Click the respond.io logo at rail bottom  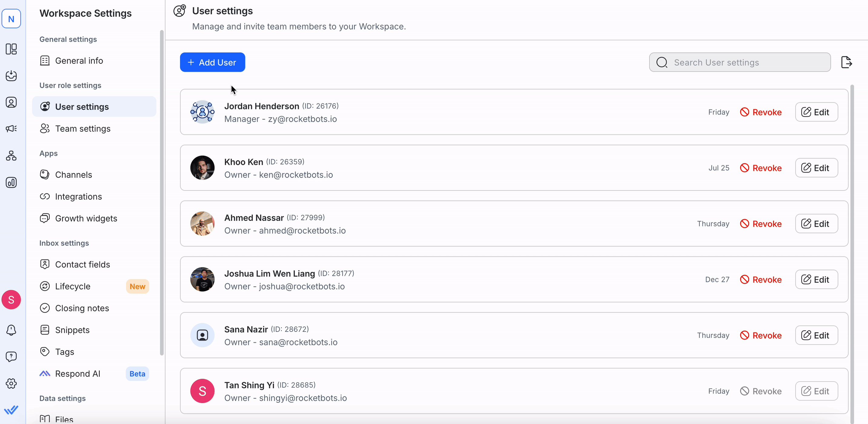(12, 409)
